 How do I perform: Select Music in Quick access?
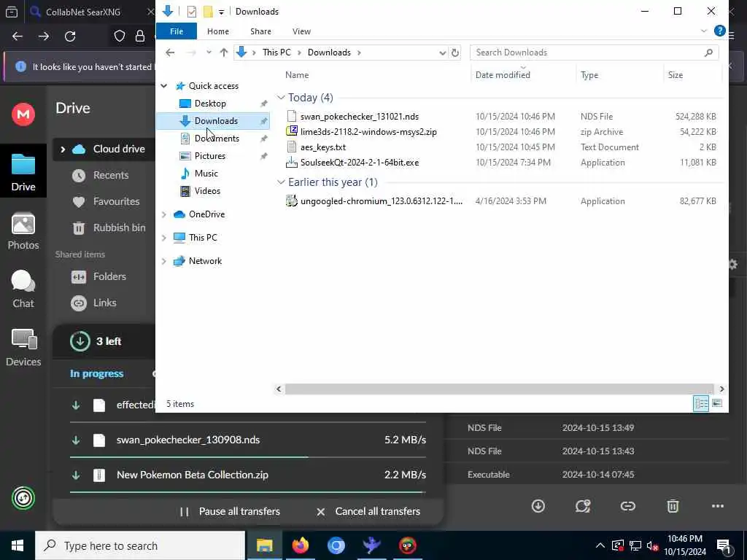[206, 174]
